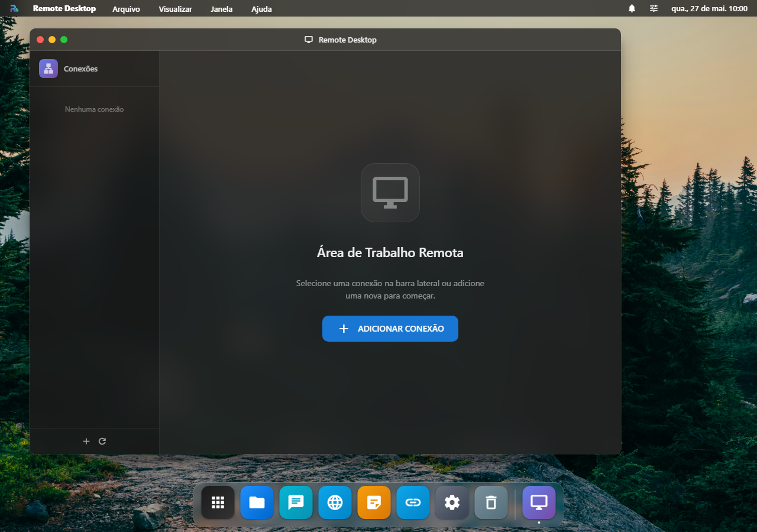Viewport: 757px width, 532px height.
Task: Open the orange notes app in dock
Action: pyautogui.click(x=374, y=502)
